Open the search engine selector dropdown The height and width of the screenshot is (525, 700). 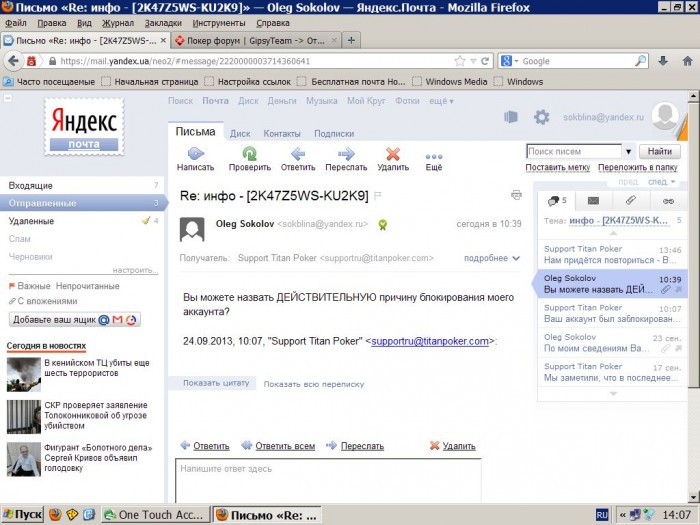coord(510,61)
